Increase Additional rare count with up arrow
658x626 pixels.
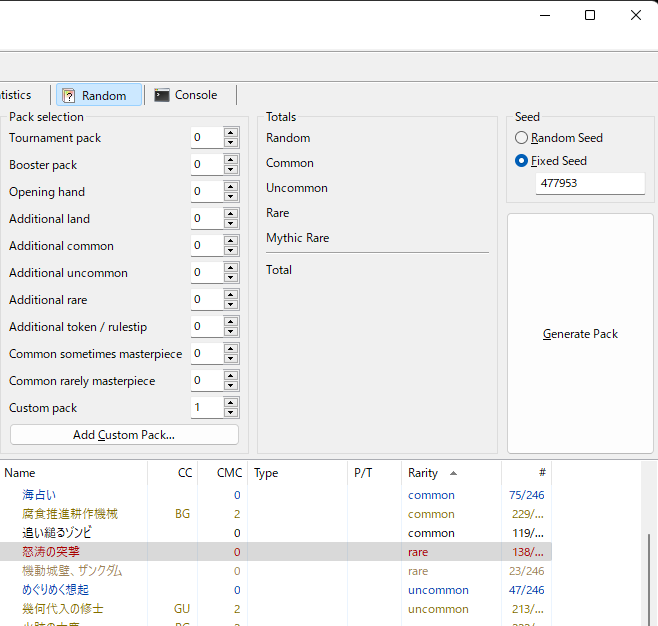pos(231,295)
